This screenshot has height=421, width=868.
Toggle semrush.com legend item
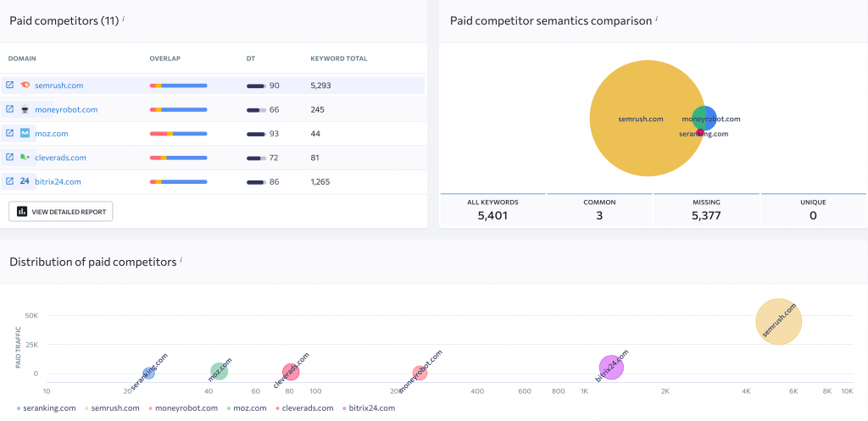113,408
